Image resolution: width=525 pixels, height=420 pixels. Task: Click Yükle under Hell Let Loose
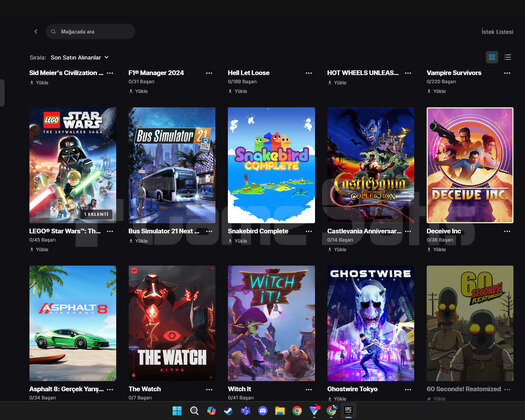(x=238, y=91)
